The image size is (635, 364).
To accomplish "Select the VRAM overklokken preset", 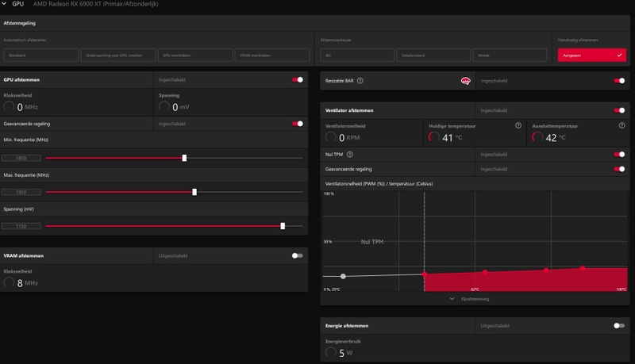I will point(272,55).
